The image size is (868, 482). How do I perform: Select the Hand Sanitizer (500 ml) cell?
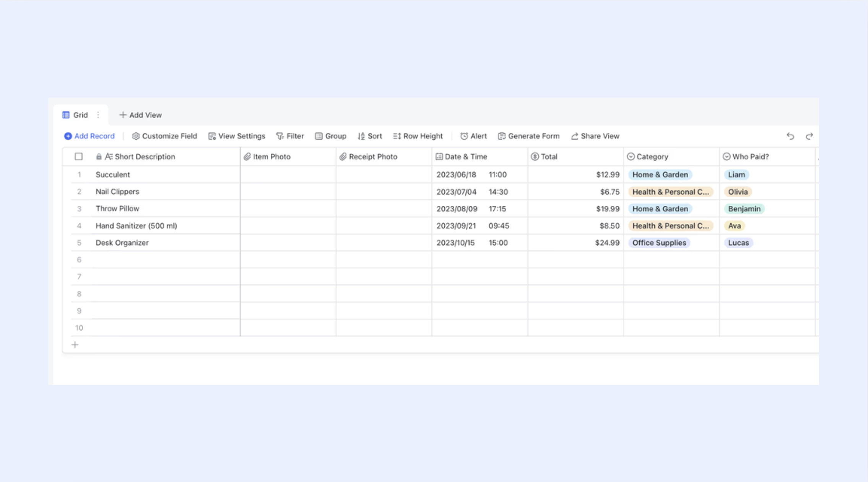click(166, 226)
